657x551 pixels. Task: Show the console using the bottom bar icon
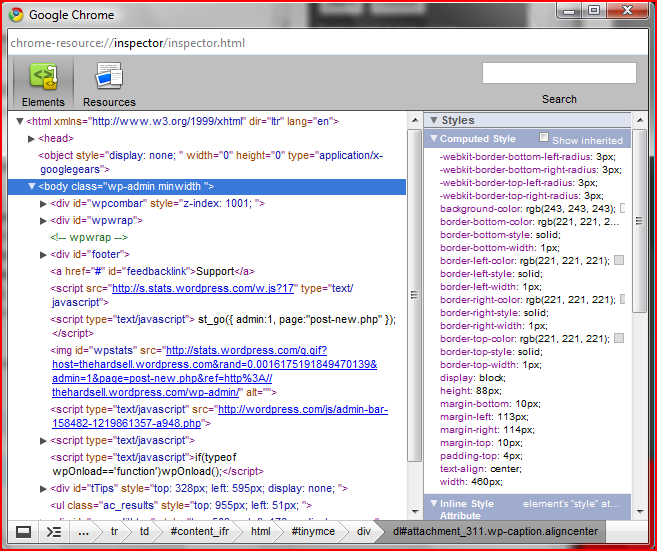(54, 532)
